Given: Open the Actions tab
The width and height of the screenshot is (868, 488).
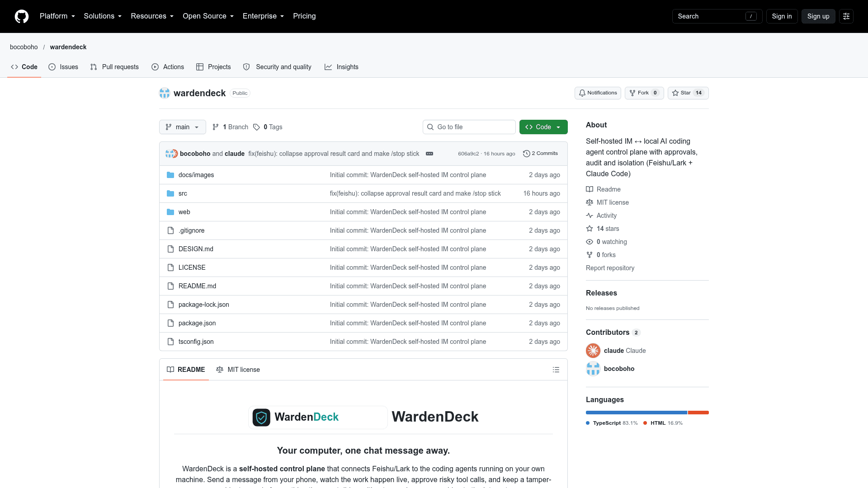Looking at the screenshot, I should tap(168, 67).
